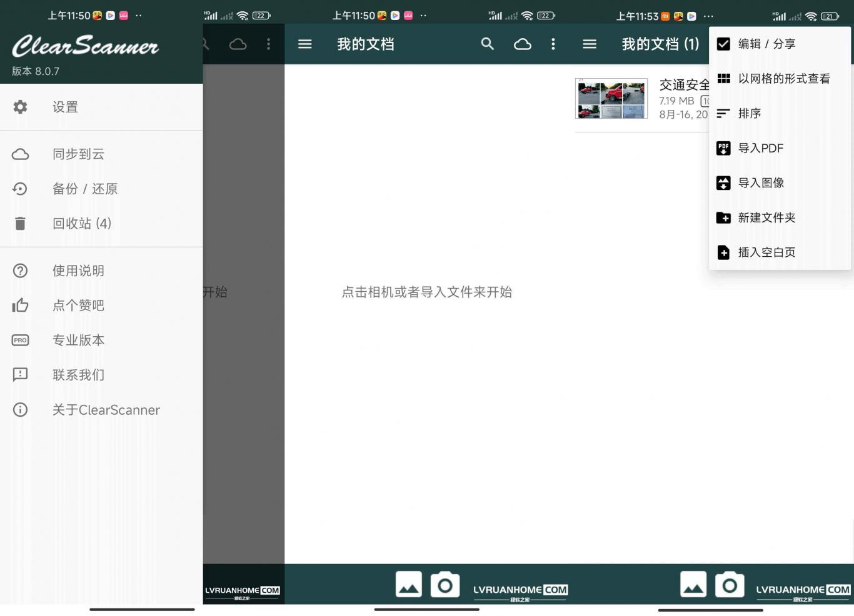Open hamburger menu beside 我的文档 (1)

pos(589,44)
